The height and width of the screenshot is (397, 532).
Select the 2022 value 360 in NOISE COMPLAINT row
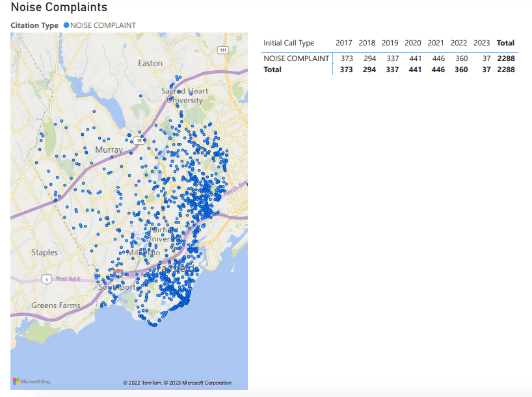coord(461,58)
